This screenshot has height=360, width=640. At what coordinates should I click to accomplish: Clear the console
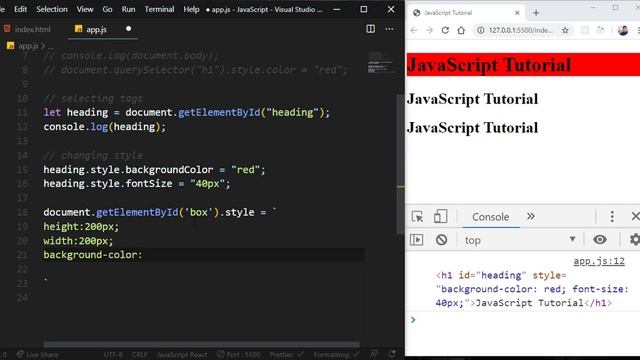click(x=441, y=240)
